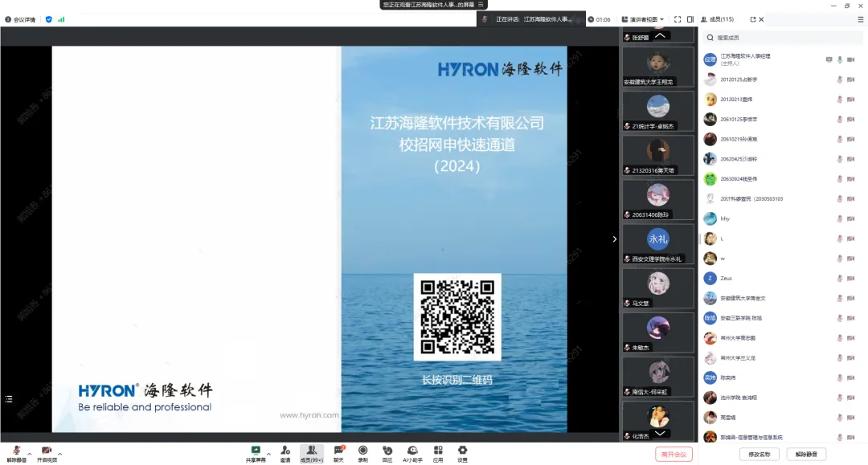
Task: Click muted mic icon for hhy
Action: [x=840, y=219]
